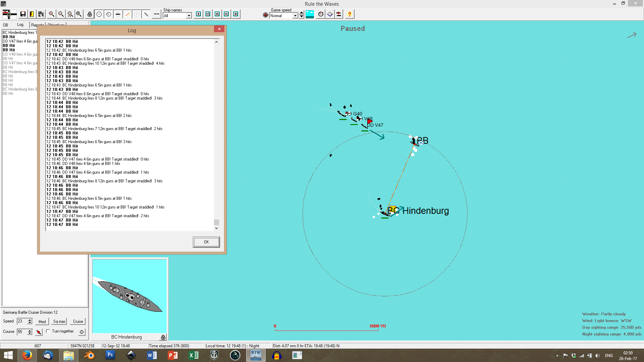Click the Sq max speed button
The width and height of the screenshot is (644, 362).
click(59, 321)
